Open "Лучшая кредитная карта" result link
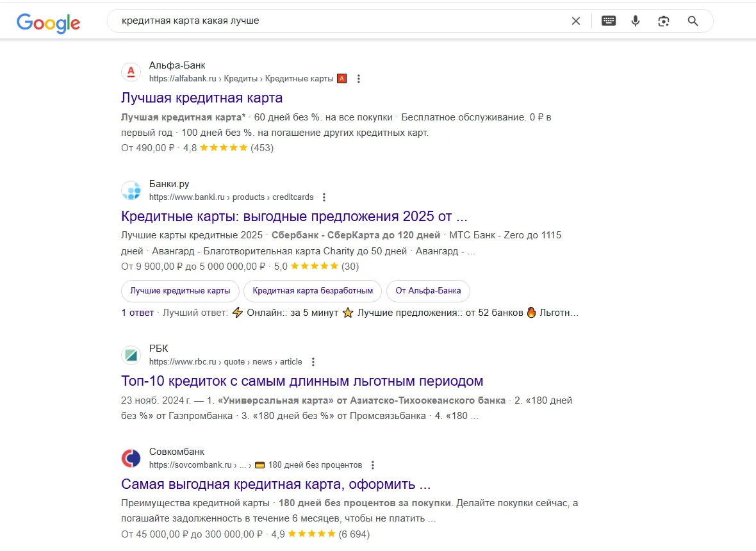Screen dimensions: 756x551 click(202, 98)
